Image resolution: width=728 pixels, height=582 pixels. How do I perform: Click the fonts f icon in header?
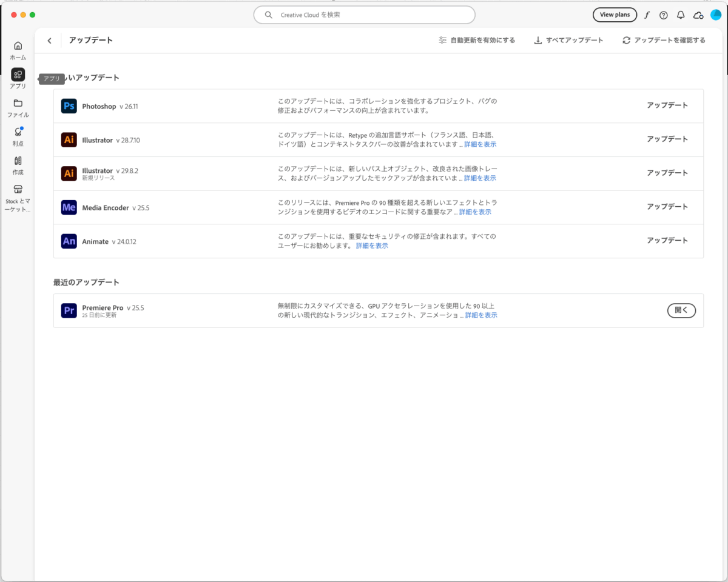coord(647,15)
